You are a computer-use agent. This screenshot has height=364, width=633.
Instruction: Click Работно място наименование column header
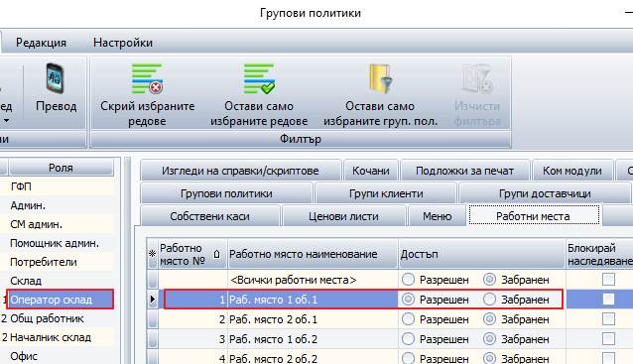[x=313, y=254]
